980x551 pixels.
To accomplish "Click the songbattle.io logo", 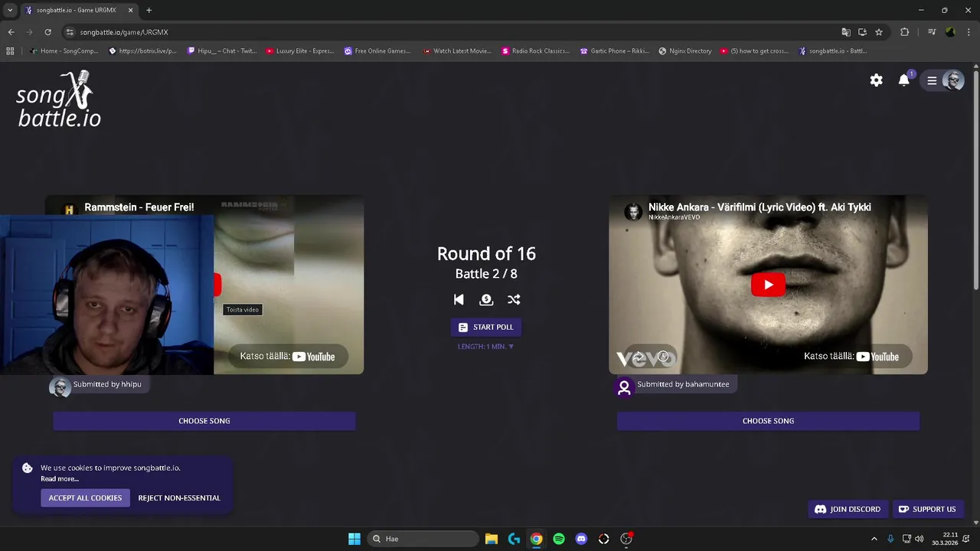I will (59, 99).
